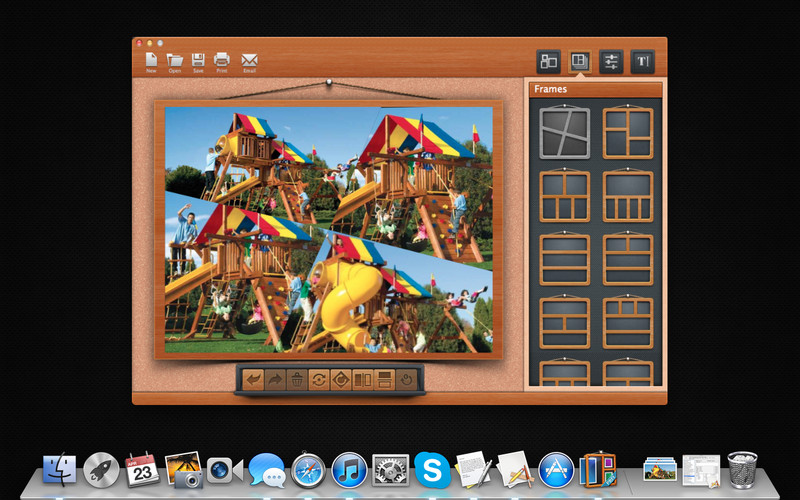Print the collage
The image size is (800, 500).
221,63
